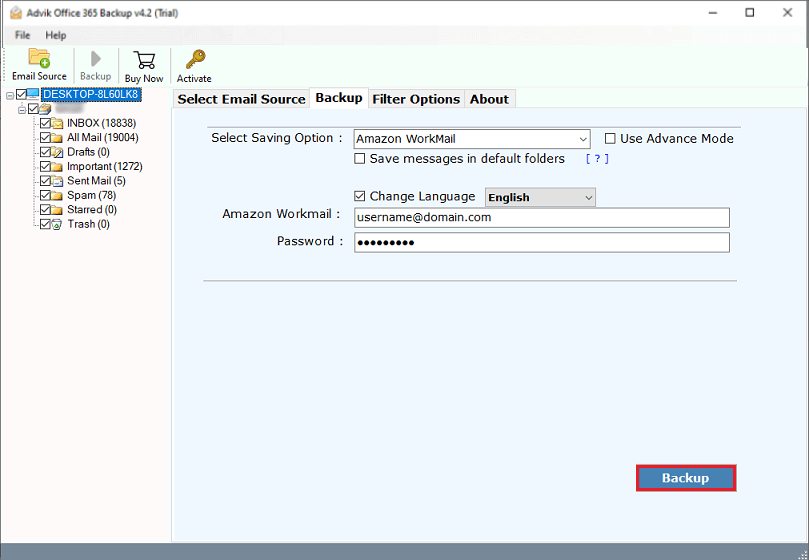Viewport: 809px width, 560px height.
Task: Uncheck the Drafts checkbox
Action: click(x=45, y=152)
